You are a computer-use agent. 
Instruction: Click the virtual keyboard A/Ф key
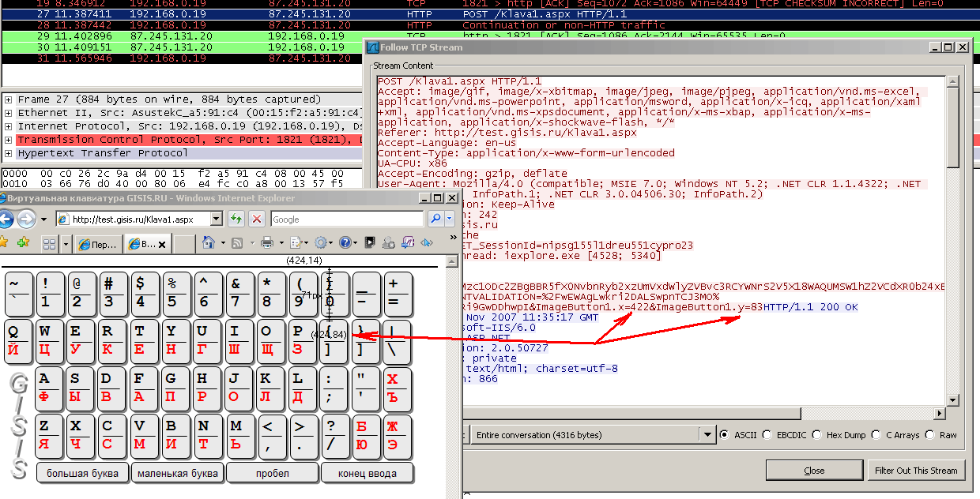[50, 388]
